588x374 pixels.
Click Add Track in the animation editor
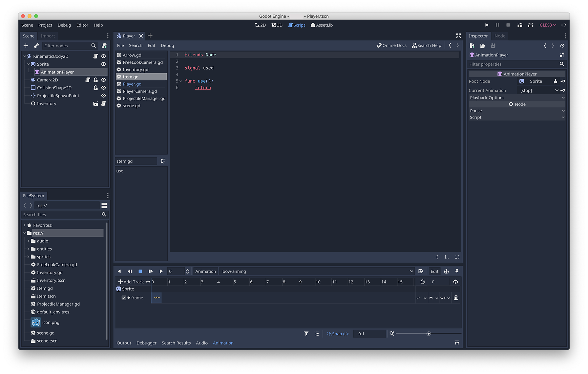click(131, 282)
